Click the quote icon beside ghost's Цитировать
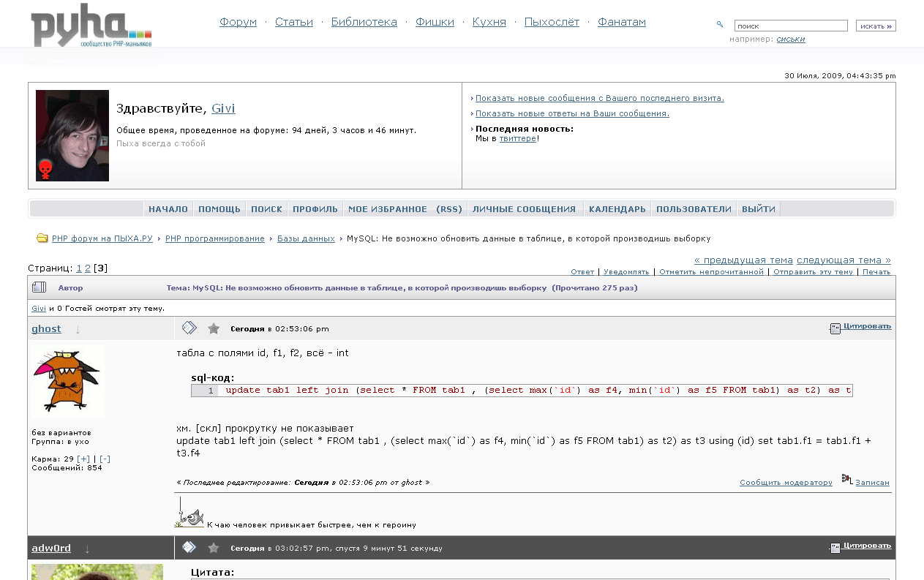This screenshot has width=924, height=580. click(x=835, y=328)
